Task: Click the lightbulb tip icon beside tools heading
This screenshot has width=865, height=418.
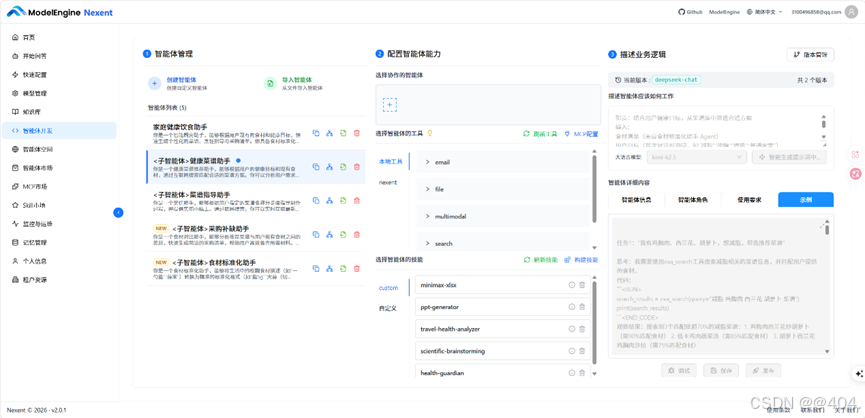Action: [430, 133]
